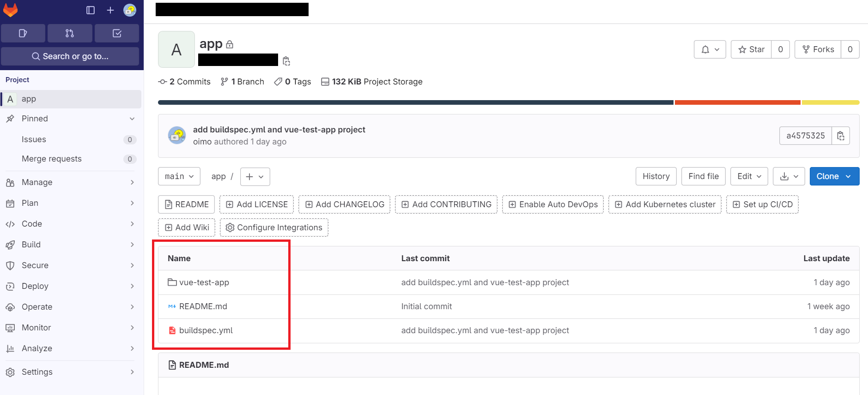This screenshot has height=395, width=868.
Task: Open the create new plus menu
Action: click(x=110, y=10)
